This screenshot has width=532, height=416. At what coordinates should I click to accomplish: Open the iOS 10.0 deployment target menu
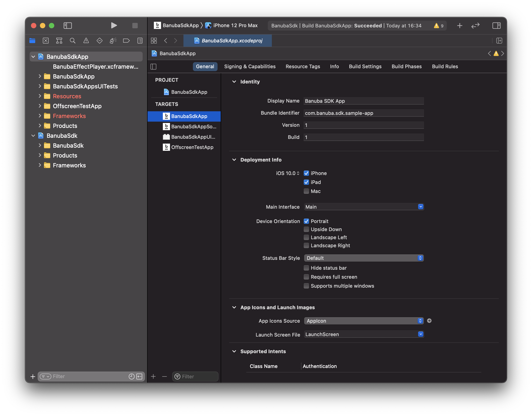(x=288, y=173)
